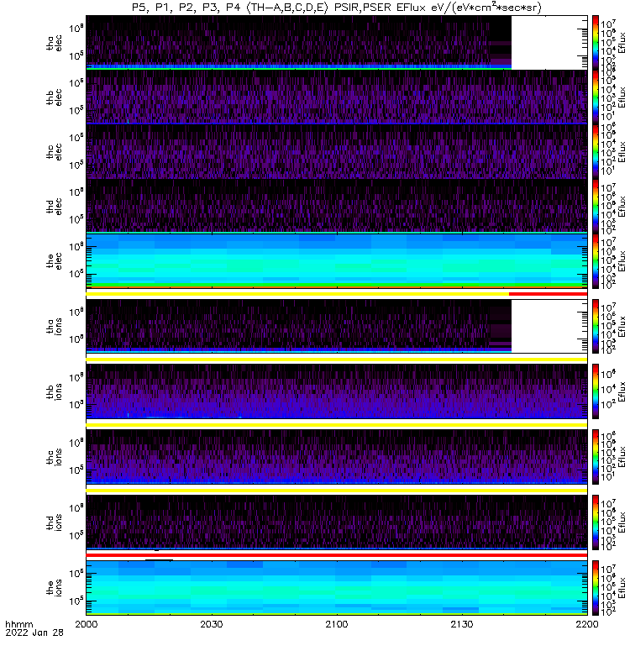Click the color bar beside tha elec panel
This screenshot has height=672, width=630.
point(596,43)
